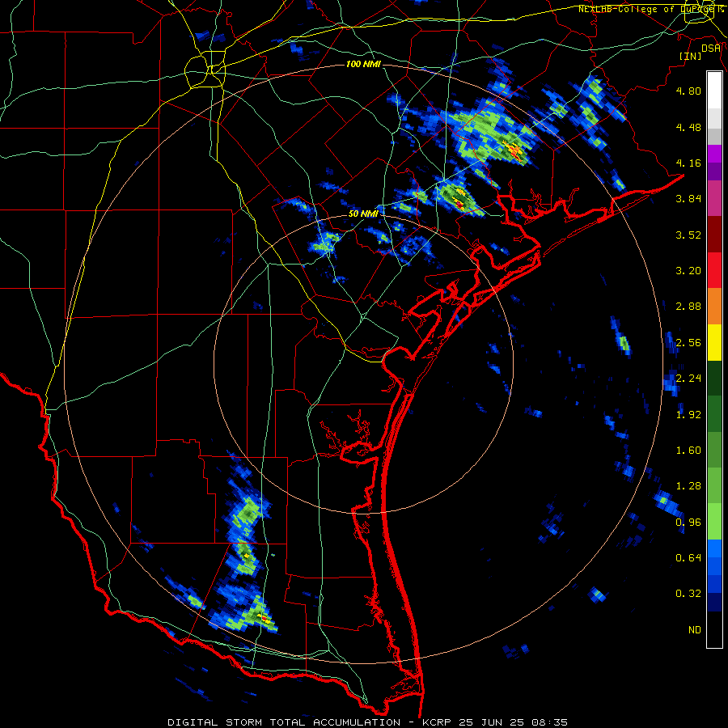Click the 2.56 legend value

click(688, 343)
